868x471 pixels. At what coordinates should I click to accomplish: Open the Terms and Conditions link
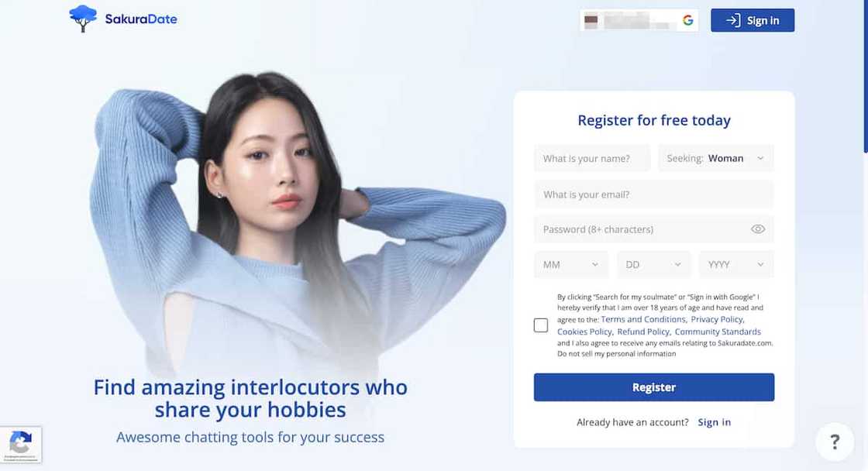point(643,319)
